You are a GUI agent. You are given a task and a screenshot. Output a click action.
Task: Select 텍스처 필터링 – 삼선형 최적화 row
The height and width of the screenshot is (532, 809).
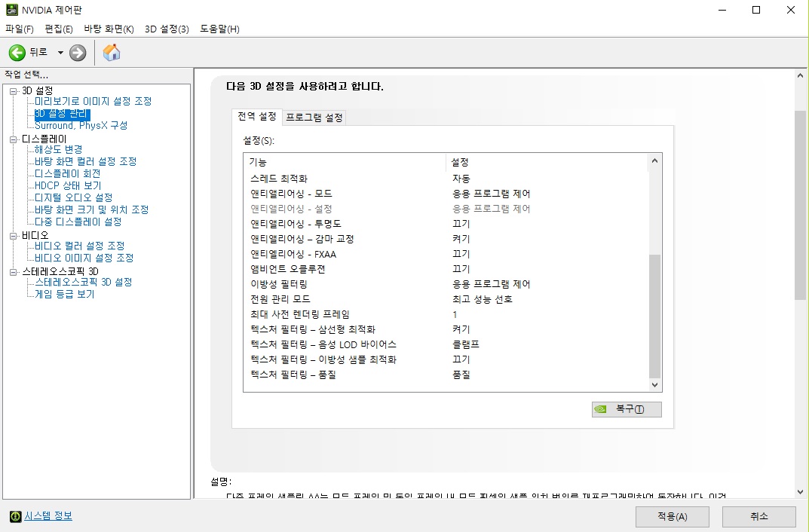pyautogui.click(x=446, y=329)
